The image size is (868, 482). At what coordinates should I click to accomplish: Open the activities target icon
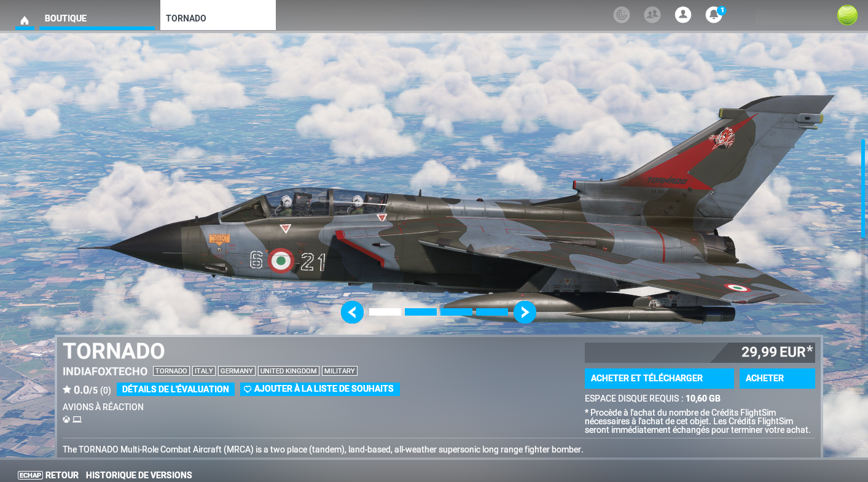pyautogui.click(x=622, y=15)
